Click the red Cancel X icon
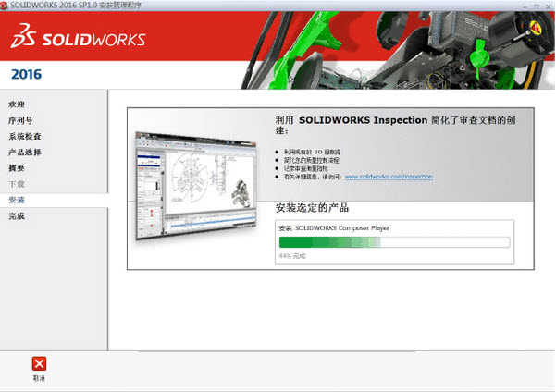556x392 pixels. click(39, 363)
